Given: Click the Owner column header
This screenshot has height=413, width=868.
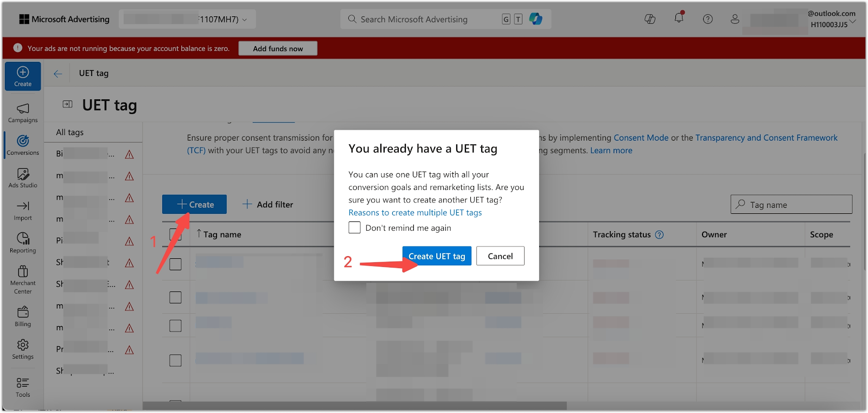Looking at the screenshot, I should [x=714, y=234].
